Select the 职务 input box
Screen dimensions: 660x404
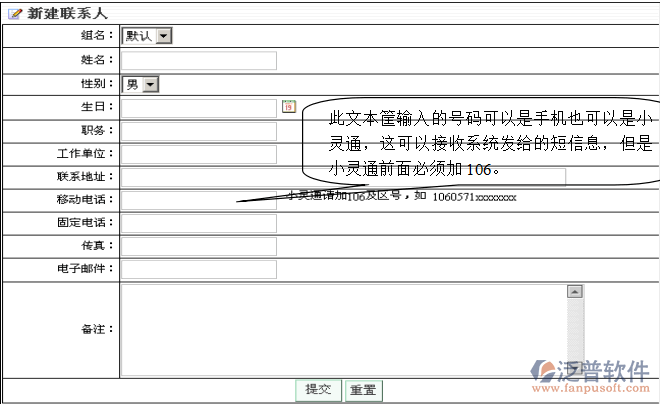click(198, 131)
